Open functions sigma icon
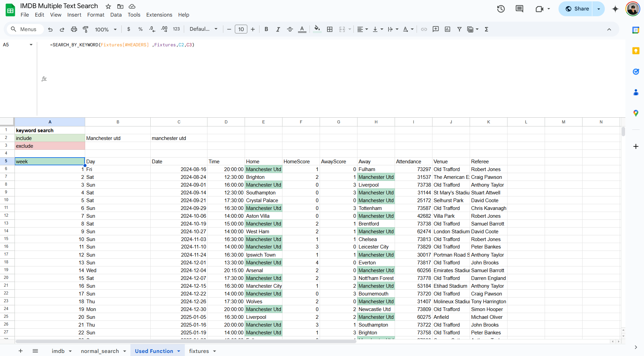Image resolution: width=644 pixels, height=356 pixels. coord(487,29)
